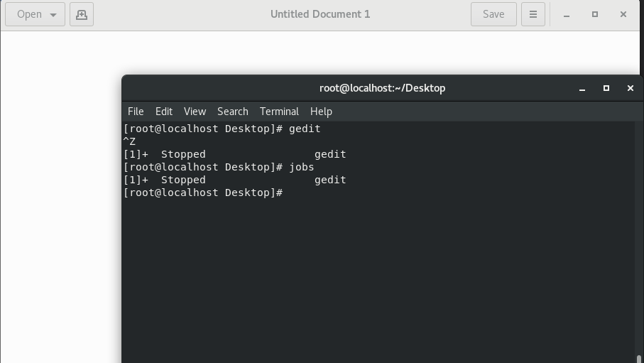The height and width of the screenshot is (363, 644).
Task: Expand the Open button's dropdown arrow
Action: point(53,15)
